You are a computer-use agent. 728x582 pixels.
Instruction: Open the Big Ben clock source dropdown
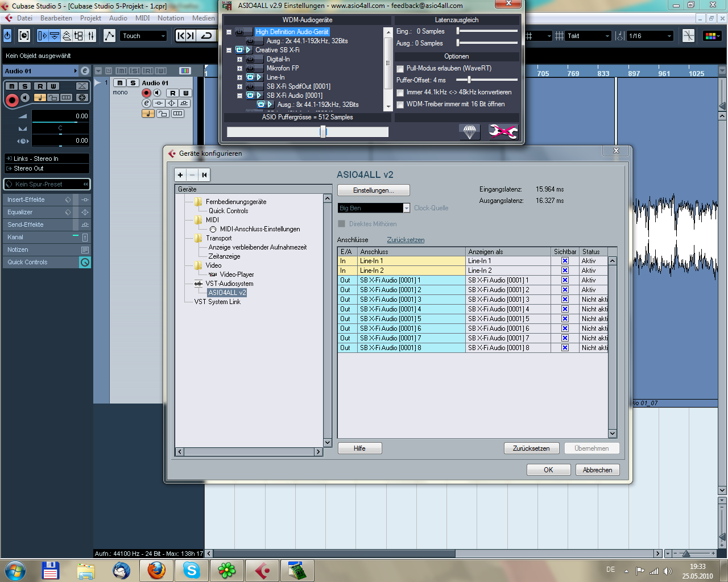(x=374, y=208)
